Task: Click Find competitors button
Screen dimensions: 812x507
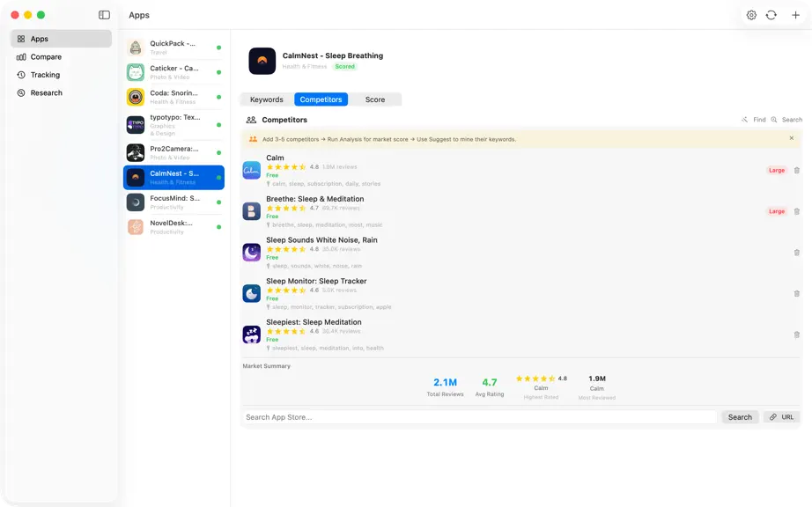Action: tap(754, 120)
